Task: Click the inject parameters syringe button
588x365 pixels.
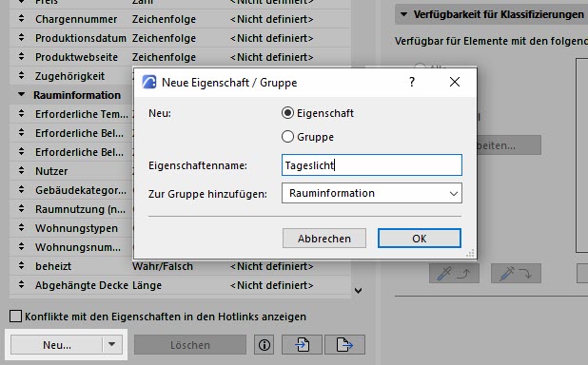Action: coord(516,274)
